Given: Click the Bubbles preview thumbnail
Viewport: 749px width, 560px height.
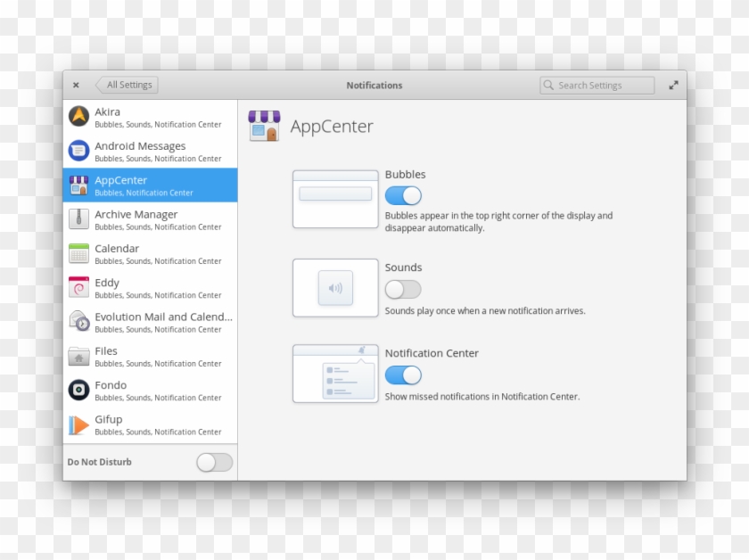Looking at the screenshot, I should pyautogui.click(x=335, y=199).
